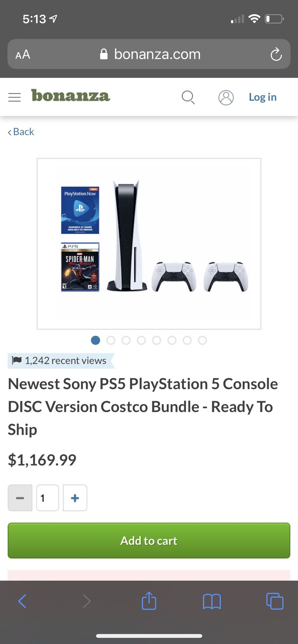This screenshot has height=644, width=298.
Task: Click the Log in link
Action: point(262,97)
